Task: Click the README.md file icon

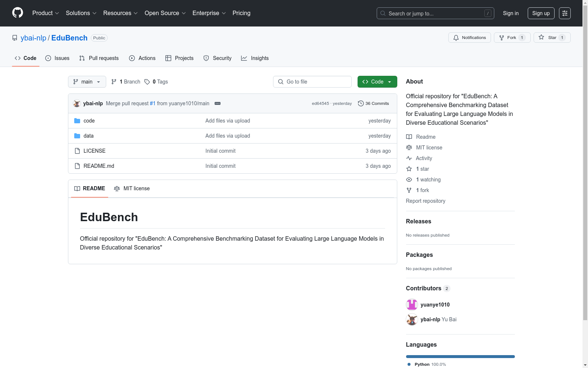Action: click(x=77, y=166)
